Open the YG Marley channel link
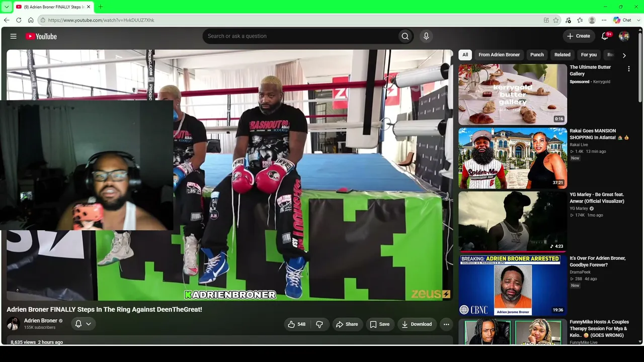Viewport: 644px width, 362px height. point(579,209)
